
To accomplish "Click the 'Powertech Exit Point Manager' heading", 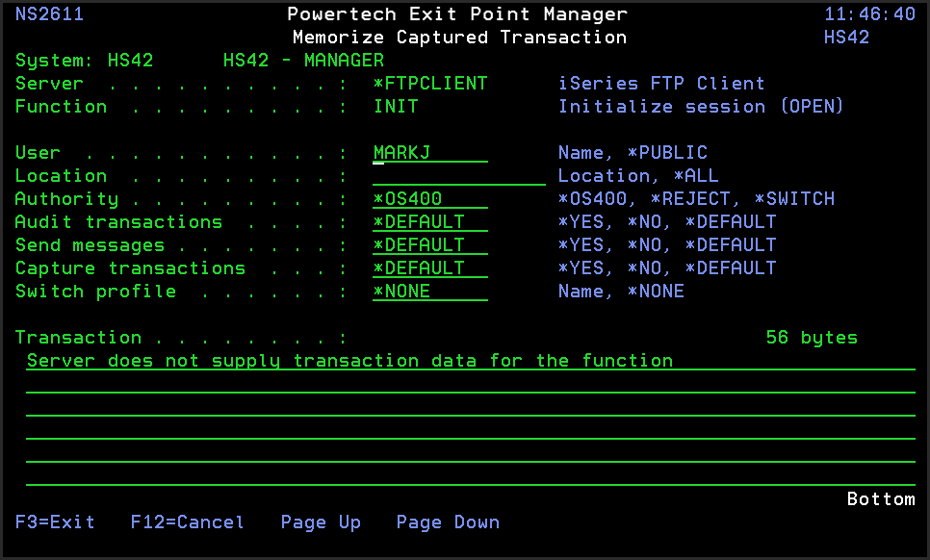I will pos(456,14).
